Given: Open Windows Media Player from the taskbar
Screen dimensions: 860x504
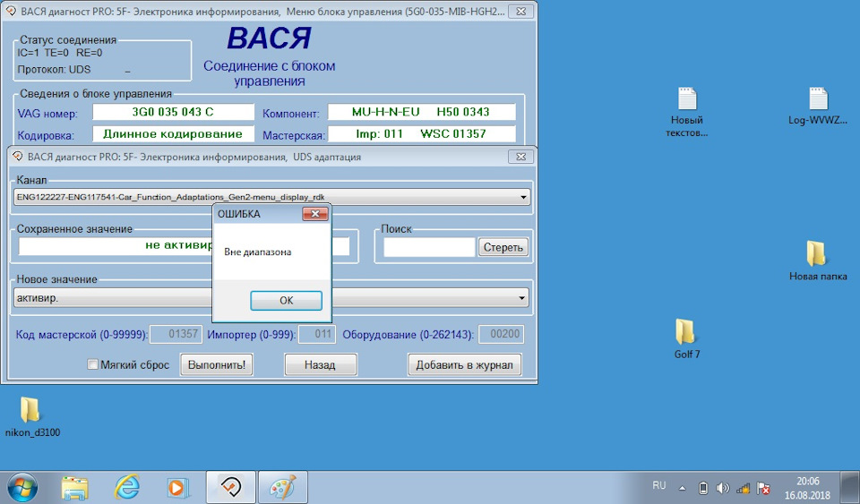Looking at the screenshot, I should pyautogui.click(x=177, y=487).
